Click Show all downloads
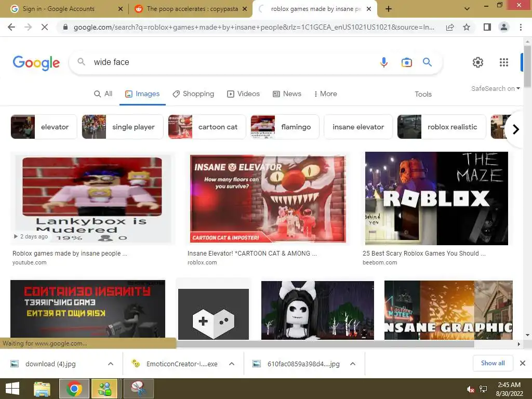The width and height of the screenshot is (532, 399). pyautogui.click(x=493, y=363)
